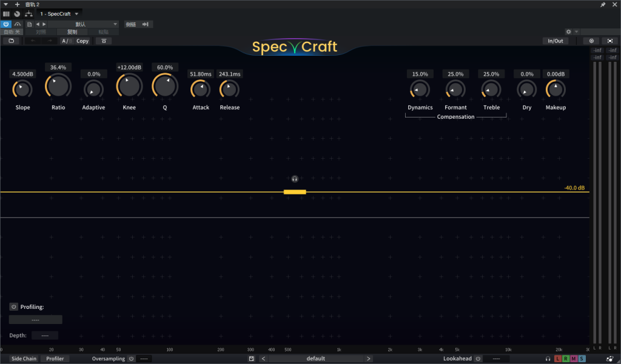
Task: Open the host gear settings icon
Action: pyautogui.click(x=569, y=31)
